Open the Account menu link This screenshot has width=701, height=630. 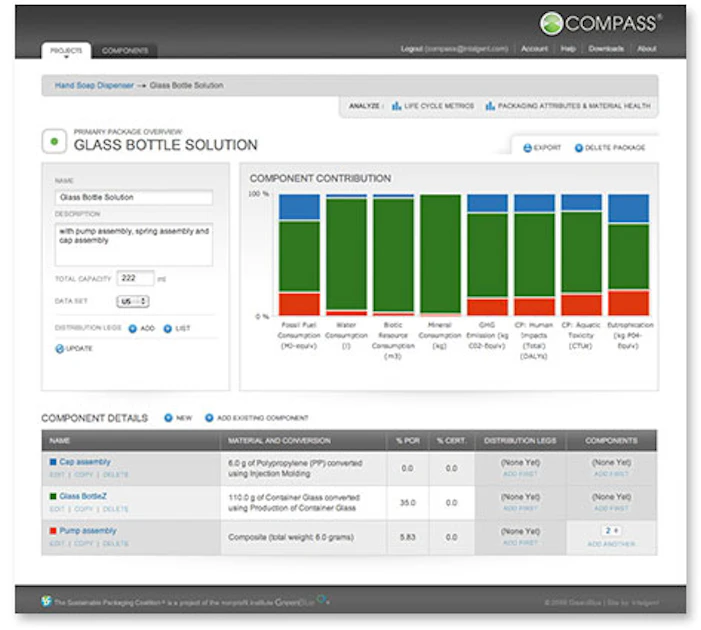pyautogui.click(x=534, y=49)
